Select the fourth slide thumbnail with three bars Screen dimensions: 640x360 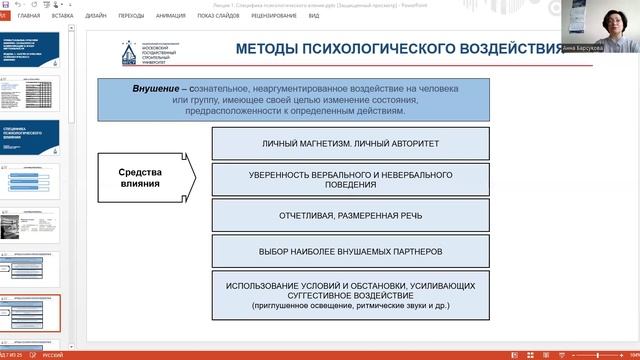(x=30, y=182)
